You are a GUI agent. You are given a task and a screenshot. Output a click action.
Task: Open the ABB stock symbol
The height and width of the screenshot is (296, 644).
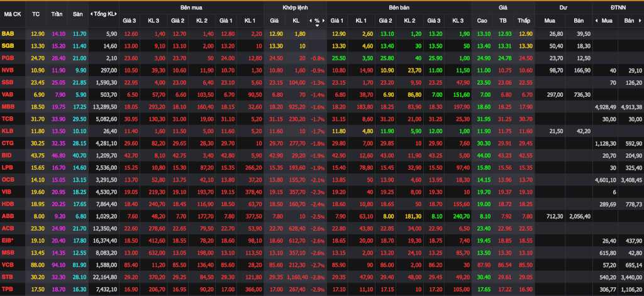click(x=8, y=216)
